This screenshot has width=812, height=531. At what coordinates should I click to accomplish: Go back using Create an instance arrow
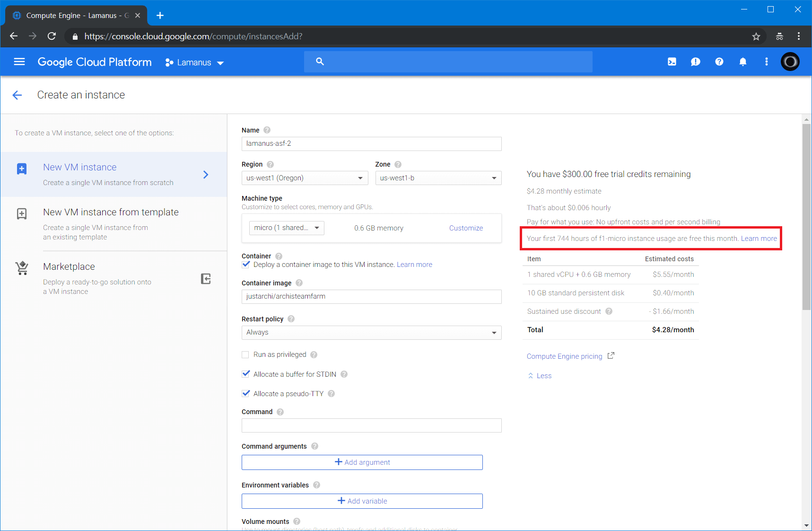coord(17,95)
